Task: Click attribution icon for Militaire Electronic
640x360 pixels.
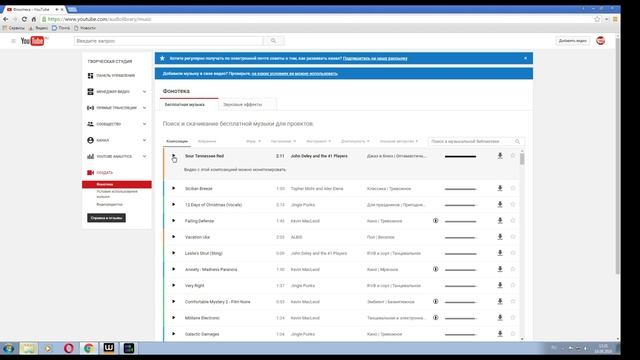Action: pyautogui.click(x=436, y=318)
